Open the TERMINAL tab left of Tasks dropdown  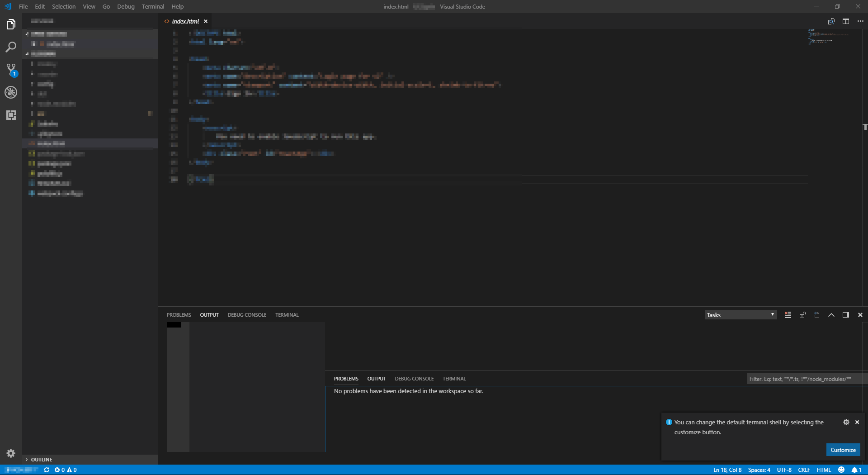pos(287,315)
